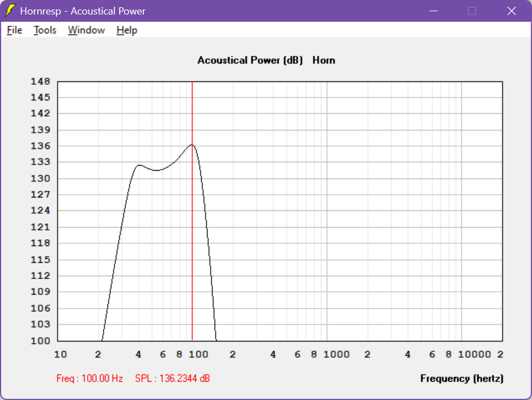Click the response curve peak at 136 dB

pos(192,144)
